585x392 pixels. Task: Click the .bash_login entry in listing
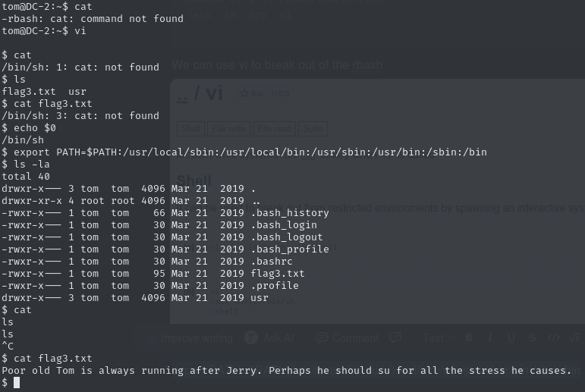pos(284,225)
